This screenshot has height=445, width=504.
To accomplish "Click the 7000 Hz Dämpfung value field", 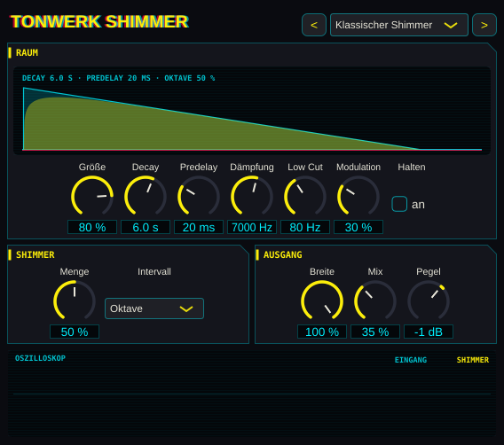I will pos(252,227).
